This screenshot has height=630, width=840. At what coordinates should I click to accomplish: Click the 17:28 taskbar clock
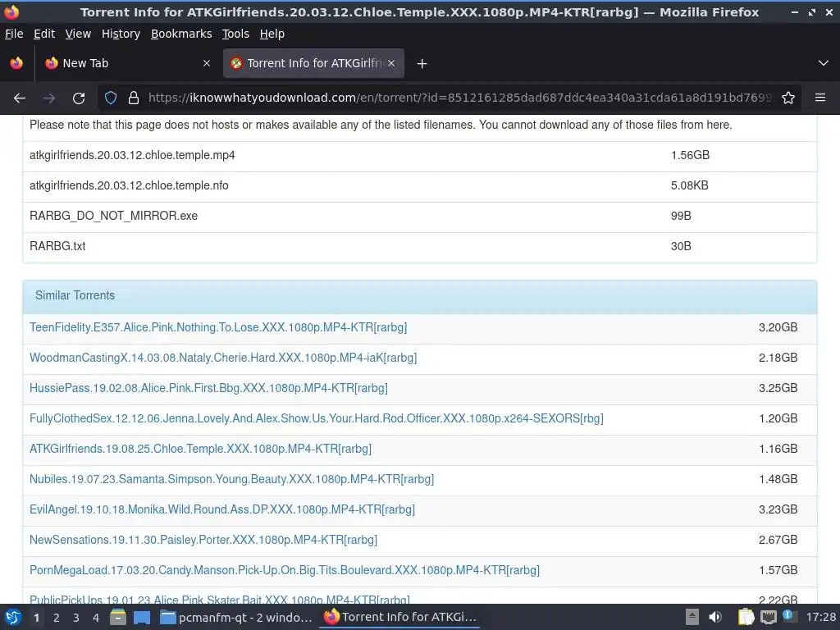[x=820, y=617]
